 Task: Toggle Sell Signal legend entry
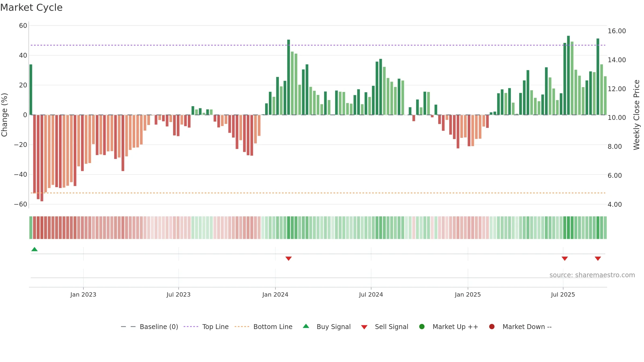click(385, 327)
